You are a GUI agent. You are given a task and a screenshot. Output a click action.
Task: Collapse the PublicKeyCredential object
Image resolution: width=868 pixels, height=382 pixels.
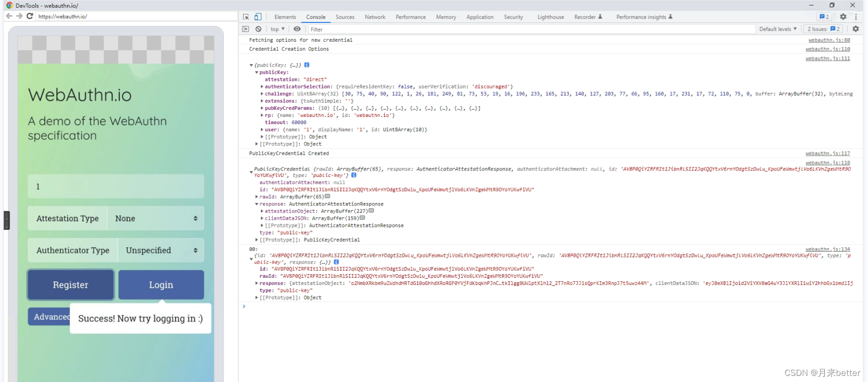tap(251, 172)
